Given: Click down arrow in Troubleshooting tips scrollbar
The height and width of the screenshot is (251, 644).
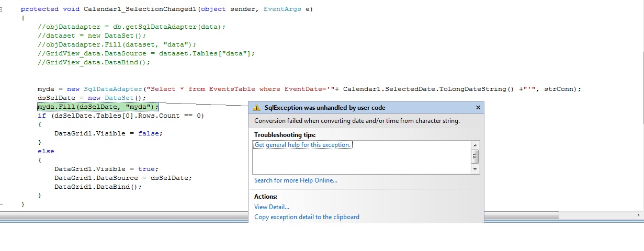Looking at the screenshot, I should [475, 169].
